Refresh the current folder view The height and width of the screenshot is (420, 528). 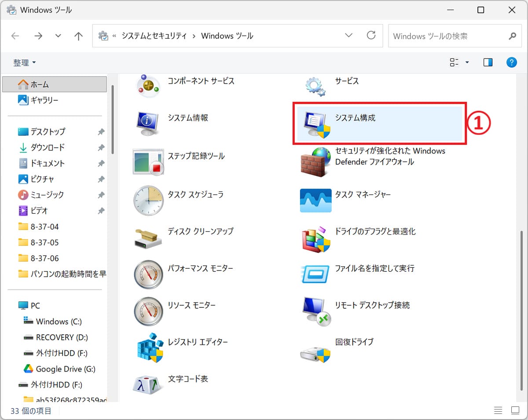pyautogui.click(x=371, y=36)
